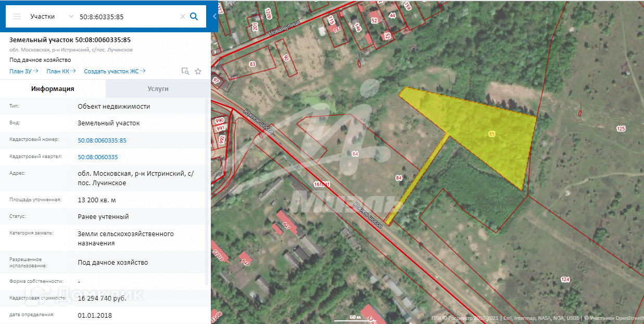Click the Земли сельскохозяйственного назначения value
Viewport: 644px width, 324px height.
tap(126, 238)
